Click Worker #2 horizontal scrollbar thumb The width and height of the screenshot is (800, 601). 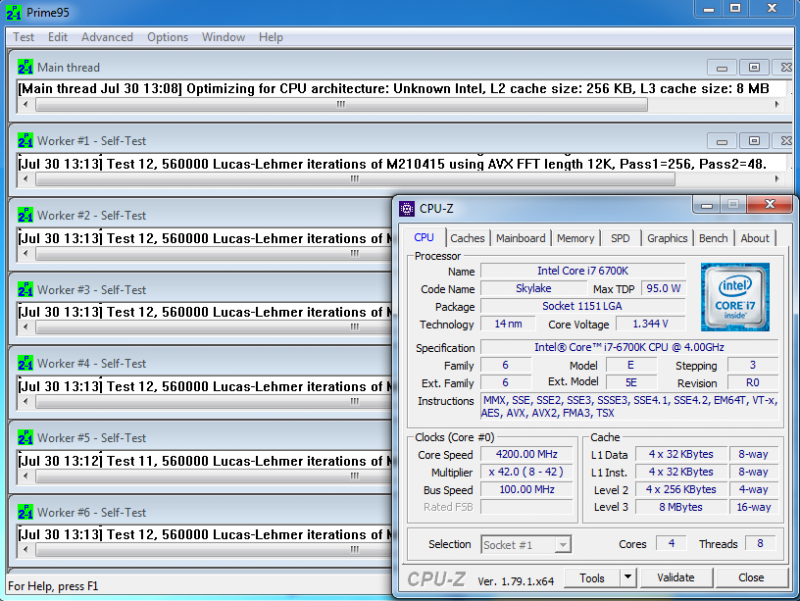coord(213,254)
